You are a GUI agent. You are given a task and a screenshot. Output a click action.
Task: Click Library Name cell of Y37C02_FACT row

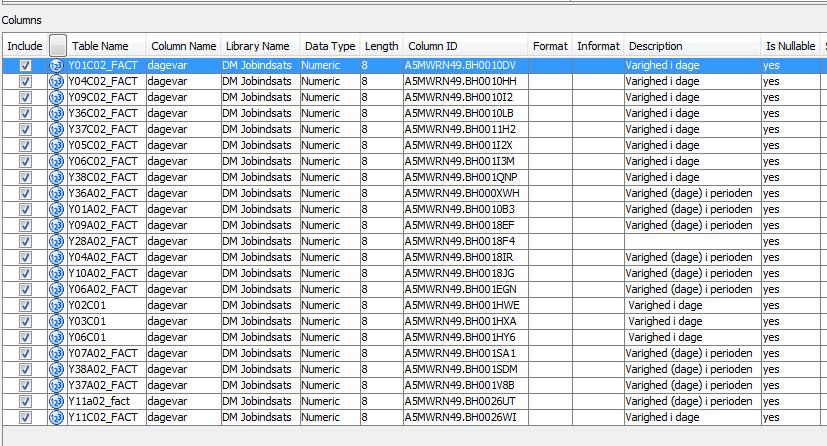pos(261,130)
